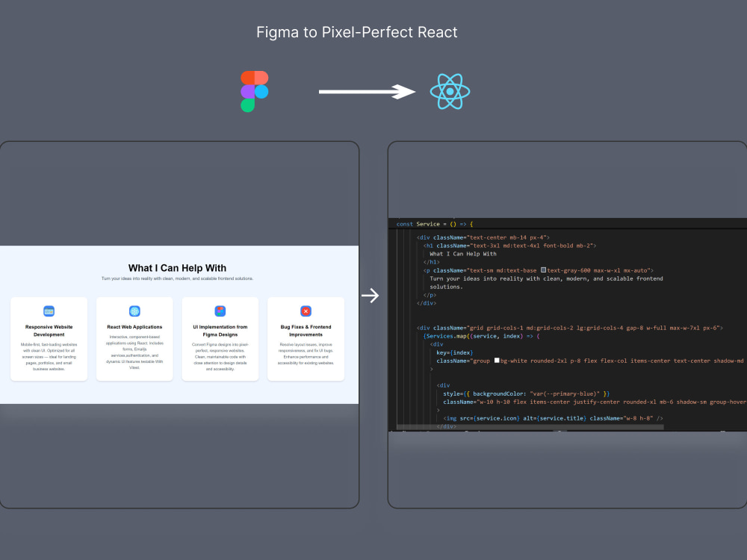Screen dimensions: 747x560
Task: Click the 'Turn your ideas into reality' preview subtitle
Action: 177,279
